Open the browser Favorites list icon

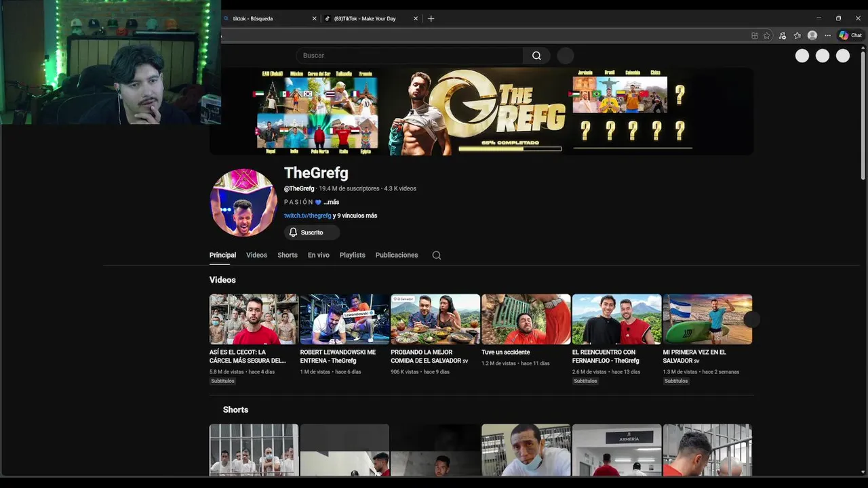point(797,35)
